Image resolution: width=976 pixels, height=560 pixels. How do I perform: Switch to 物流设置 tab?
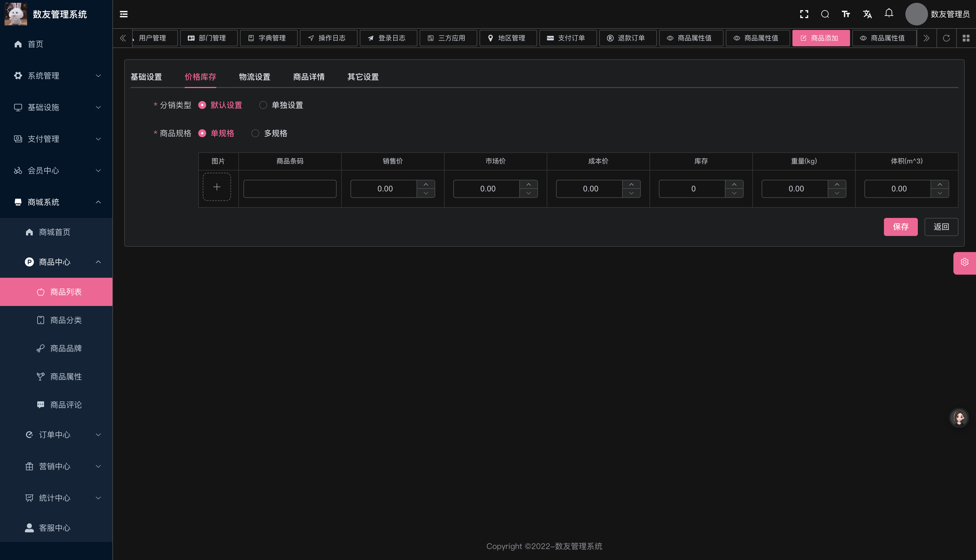pos(255,77)
